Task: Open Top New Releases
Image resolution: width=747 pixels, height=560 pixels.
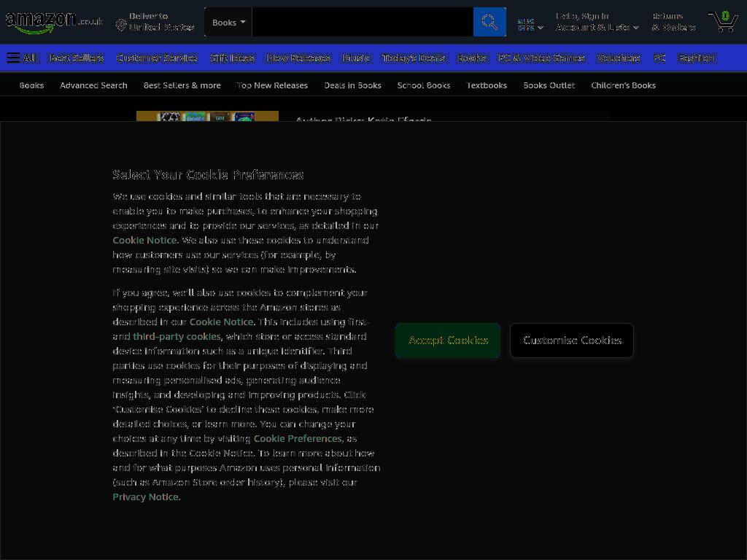Action: (x=272, y=85)
